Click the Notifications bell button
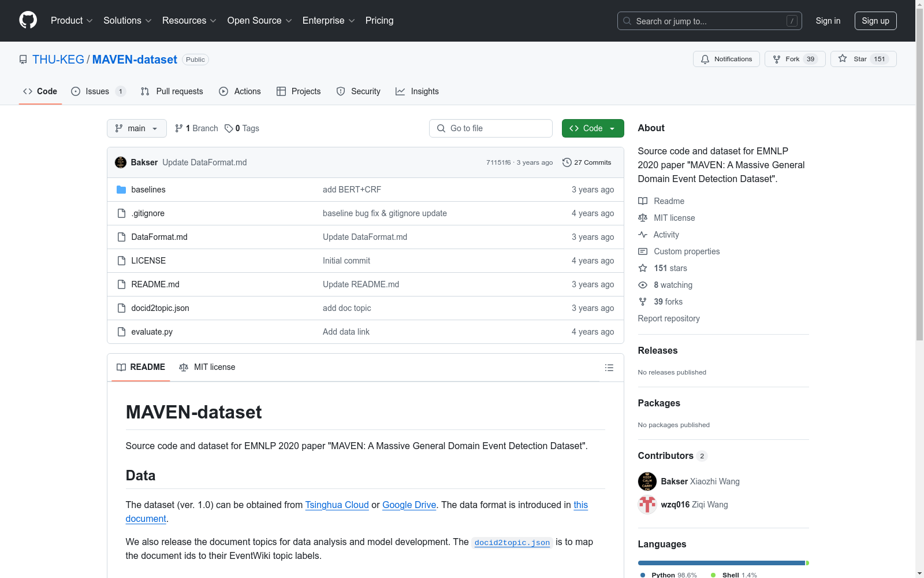 coord(726,59)
